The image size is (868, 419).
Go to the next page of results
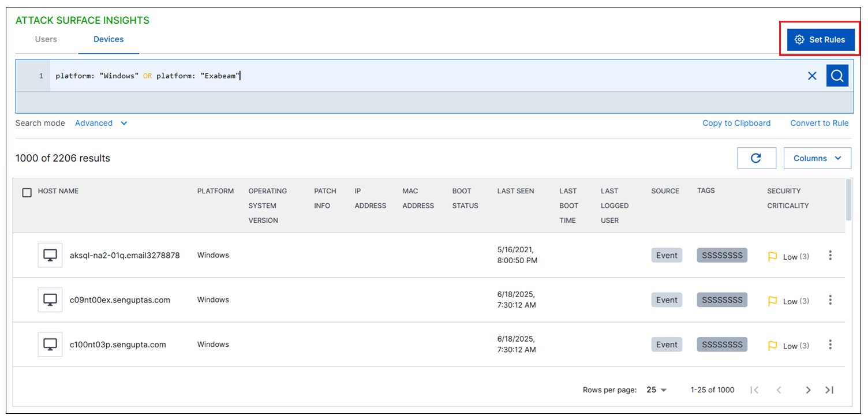[808, 390]
